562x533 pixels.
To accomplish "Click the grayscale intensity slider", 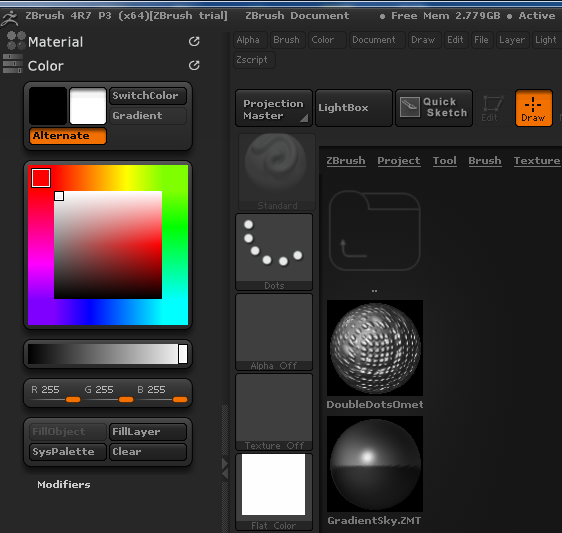I will click(x=108, y=354).
